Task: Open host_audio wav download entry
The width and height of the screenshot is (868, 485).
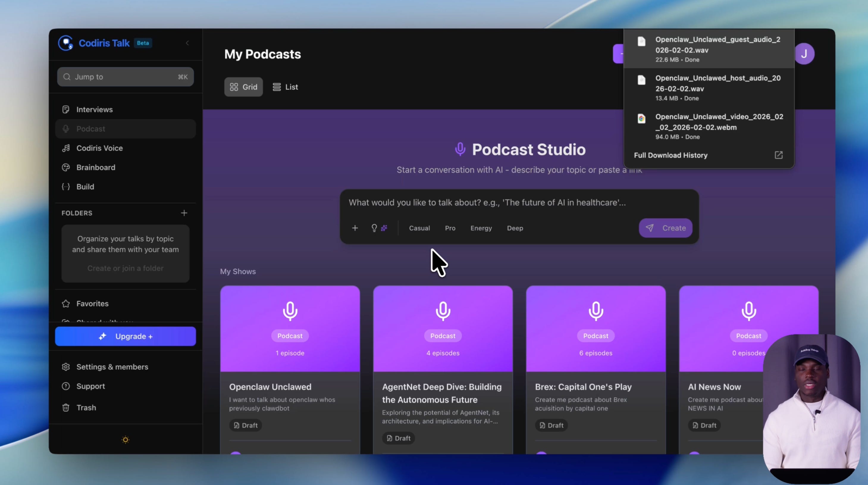Action: click(709, 88)
